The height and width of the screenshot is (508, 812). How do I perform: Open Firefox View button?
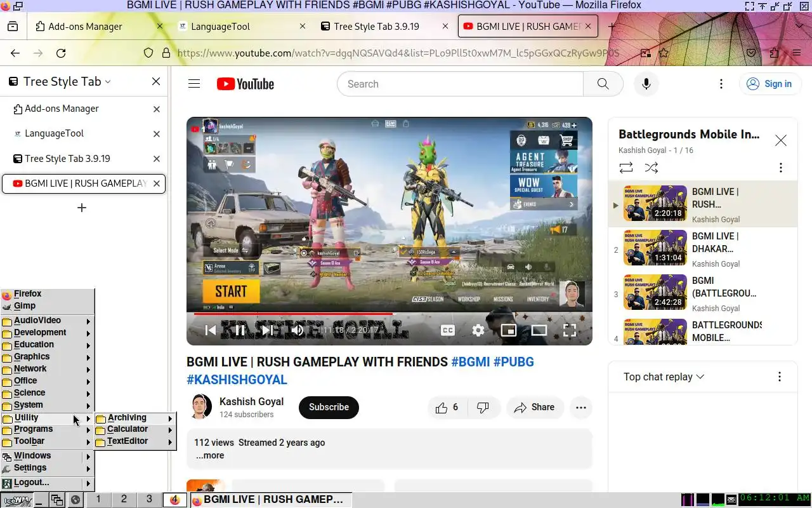pos(13,27)
